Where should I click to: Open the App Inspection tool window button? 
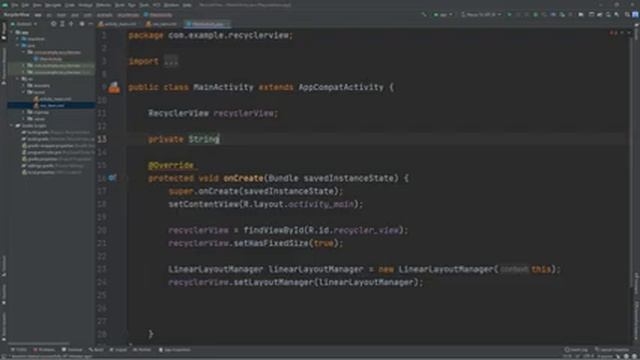(x=174, y=350)
